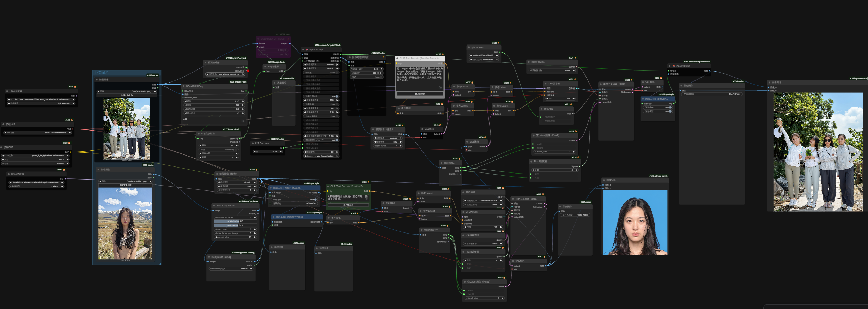Open the 类型 flux2 dropdown in 加载CLIP
Screen dimensions: 868x309
pos(36,159)
